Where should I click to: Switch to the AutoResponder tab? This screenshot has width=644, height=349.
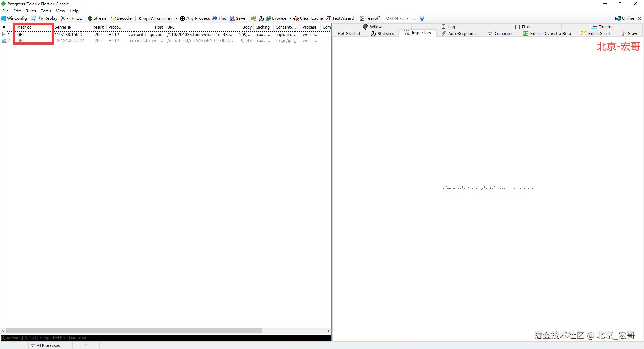coord(460,33)
